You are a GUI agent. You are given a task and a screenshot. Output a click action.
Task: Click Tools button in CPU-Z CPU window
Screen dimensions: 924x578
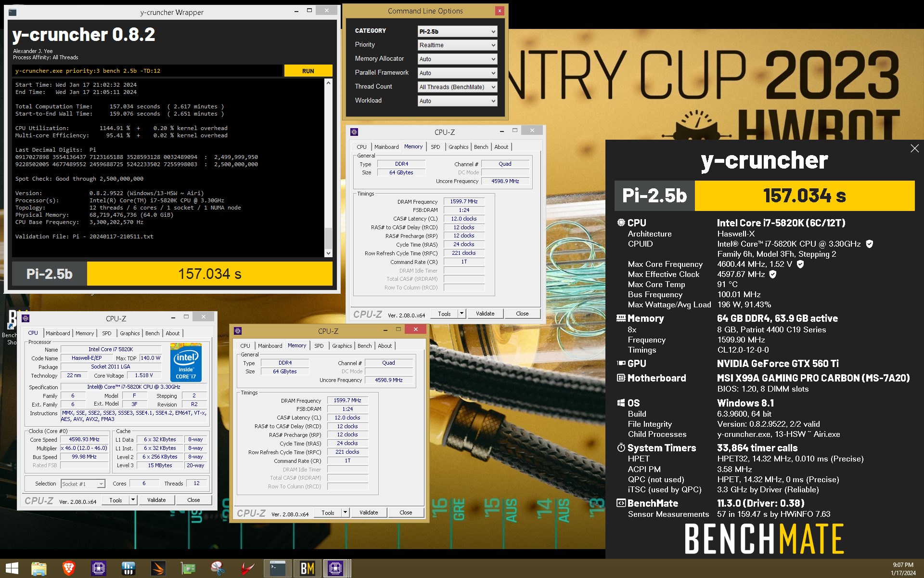(x=115, y=500)
